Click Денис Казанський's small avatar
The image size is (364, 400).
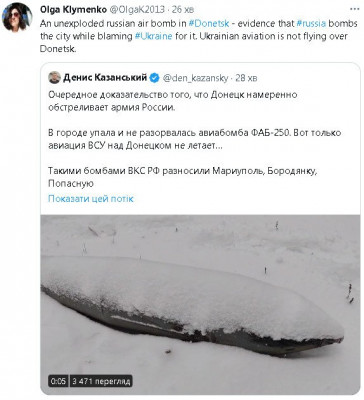click(x=54, y=78)
